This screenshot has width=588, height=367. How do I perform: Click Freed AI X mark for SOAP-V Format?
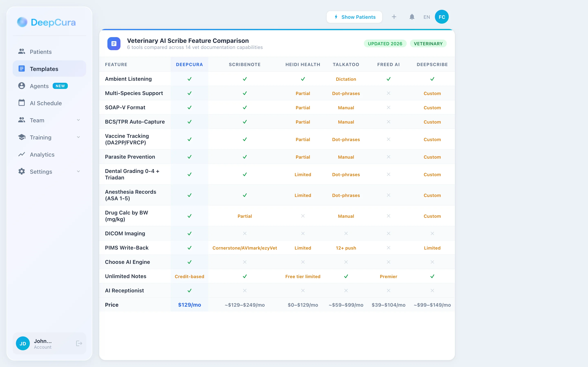tap(388, 107)
